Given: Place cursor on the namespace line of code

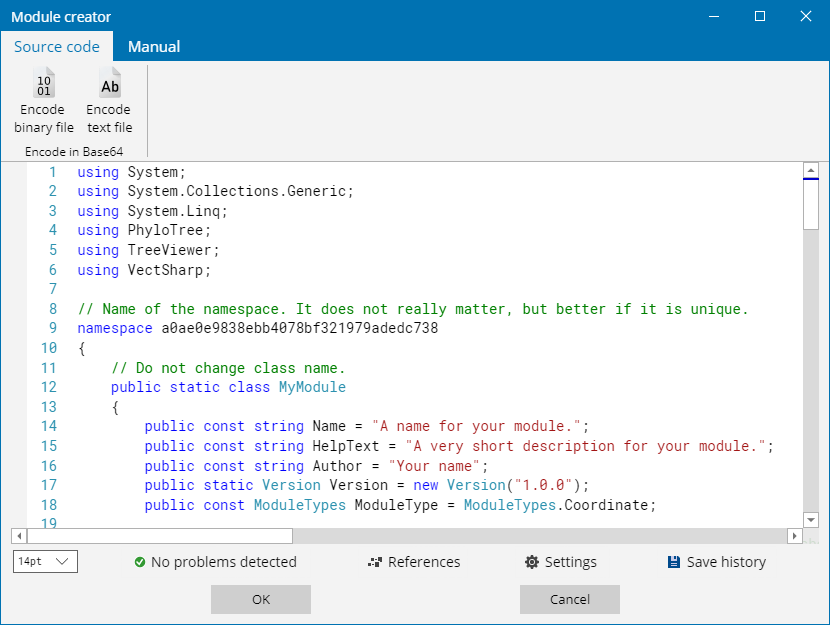Looking at the screenshot, I should point(257,328).
